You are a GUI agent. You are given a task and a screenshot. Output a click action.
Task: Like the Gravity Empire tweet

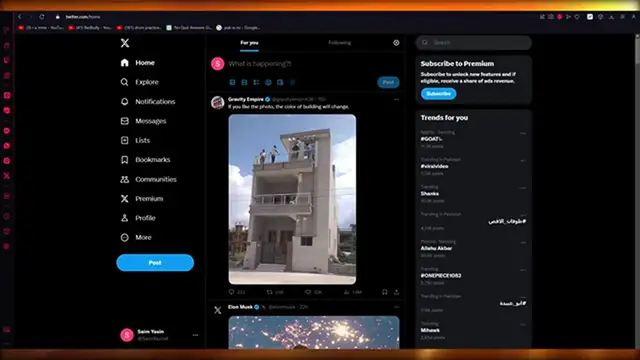tap(313, 292)
